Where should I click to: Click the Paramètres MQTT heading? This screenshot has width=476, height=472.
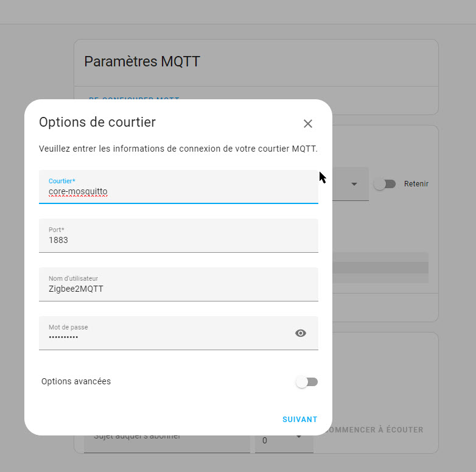pyautogui.click(x=142, y=62)
